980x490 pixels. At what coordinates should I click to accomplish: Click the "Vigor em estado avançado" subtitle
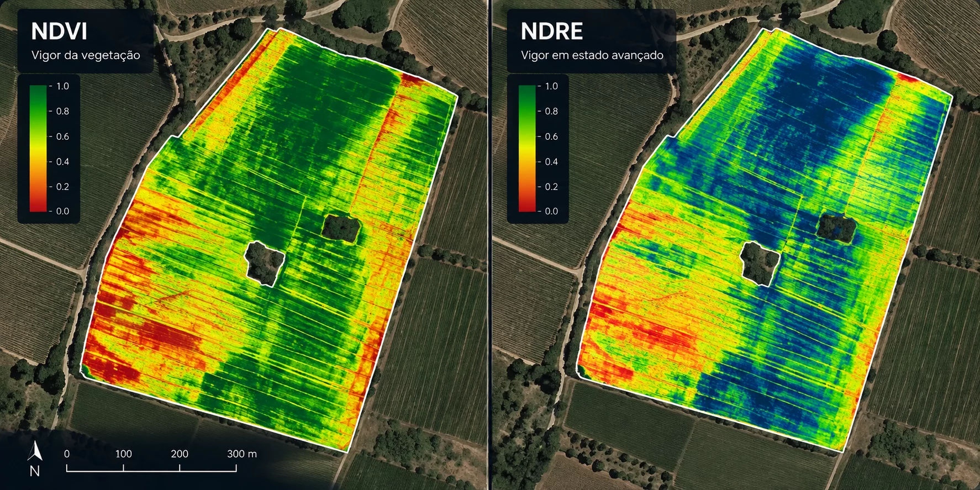(592, 55)
